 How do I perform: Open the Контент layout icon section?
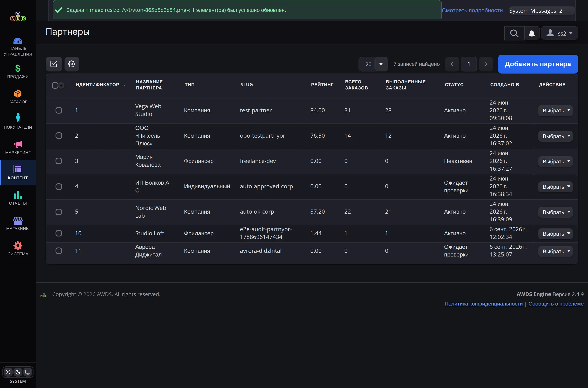click(x=18, y=173)
